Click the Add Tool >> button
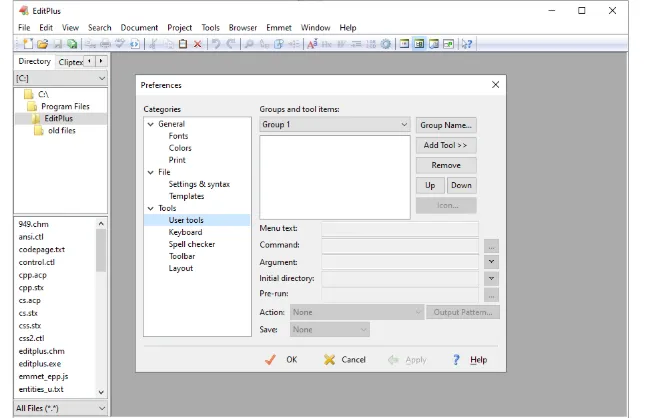The height and width of the screenshot is (418, 648). click(x=446, y=145)
